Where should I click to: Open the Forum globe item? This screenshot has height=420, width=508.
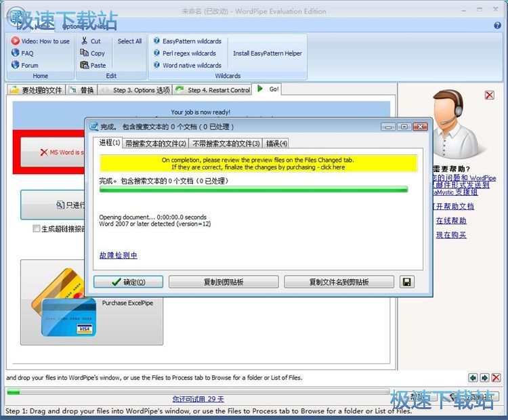pos(24,65)
